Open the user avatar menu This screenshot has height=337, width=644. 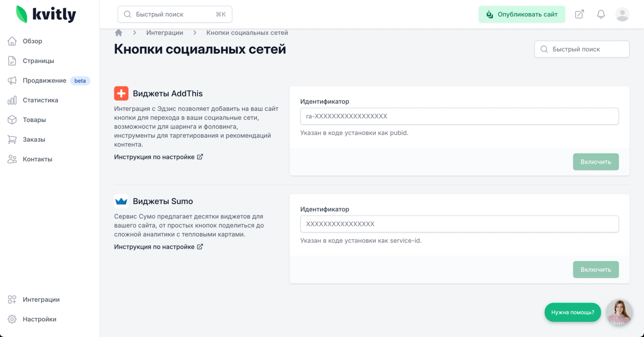622,14
